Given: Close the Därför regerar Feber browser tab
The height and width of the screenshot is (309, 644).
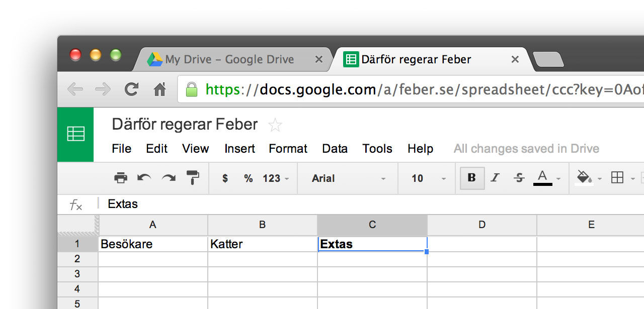Looking at the screenshot, I should 515,60.
